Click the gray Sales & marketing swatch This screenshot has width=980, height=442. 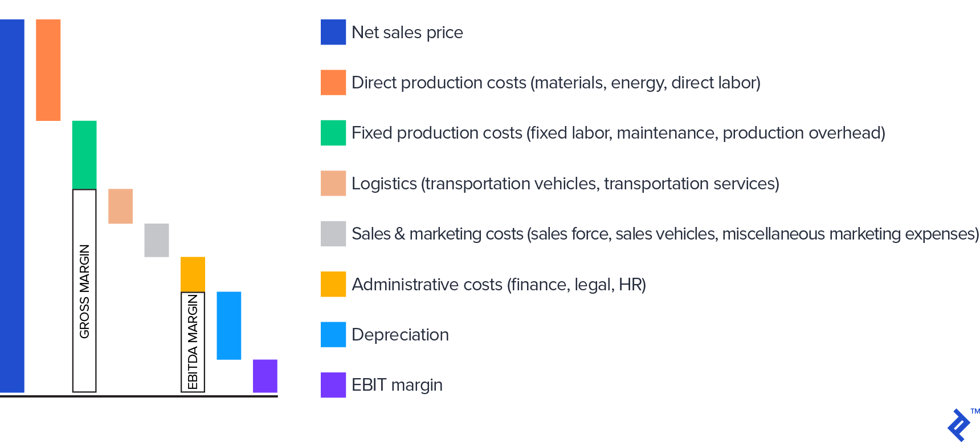tap(333, 234)
